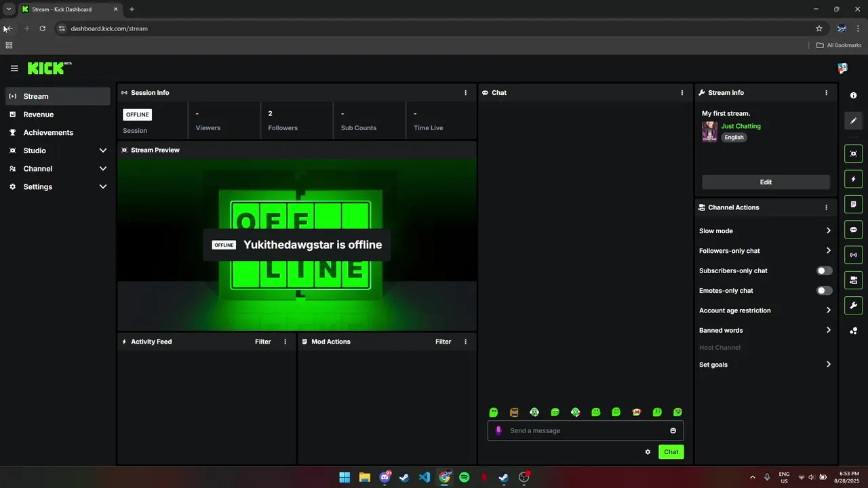Click the purple microphone icon in chat
868x488 pixels.
(498, 430)
